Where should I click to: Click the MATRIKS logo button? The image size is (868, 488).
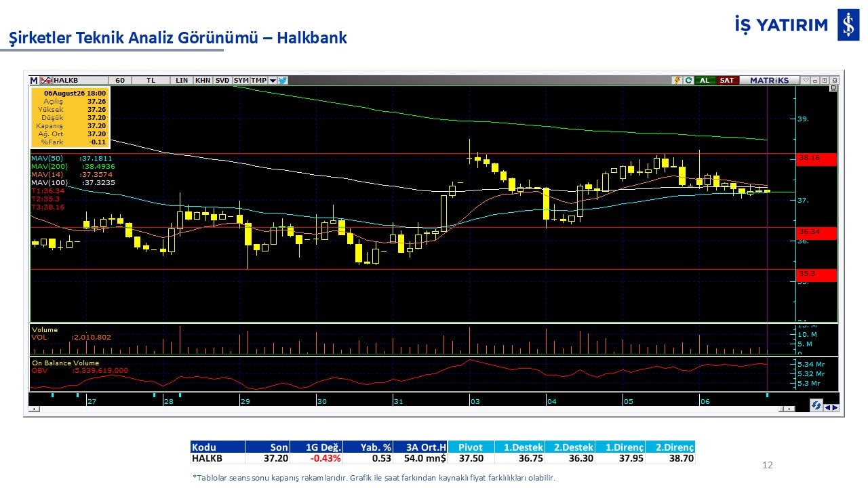[x=769, y=80]
